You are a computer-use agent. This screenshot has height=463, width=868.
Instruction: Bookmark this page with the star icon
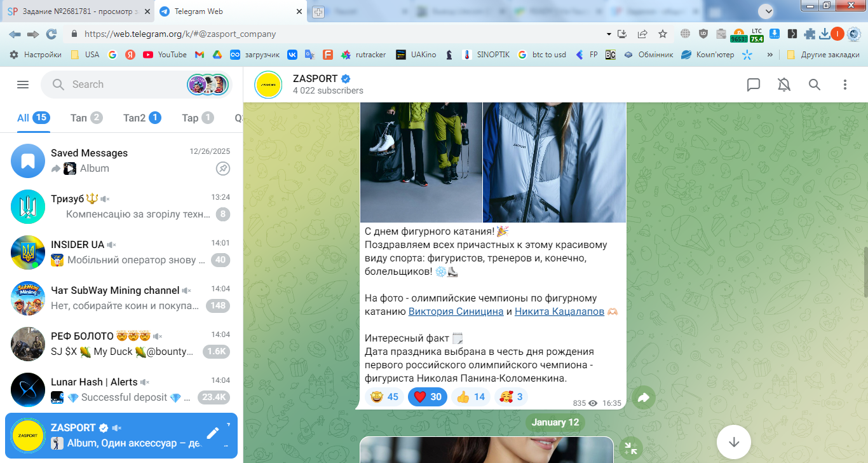click(x=663, y=34)
